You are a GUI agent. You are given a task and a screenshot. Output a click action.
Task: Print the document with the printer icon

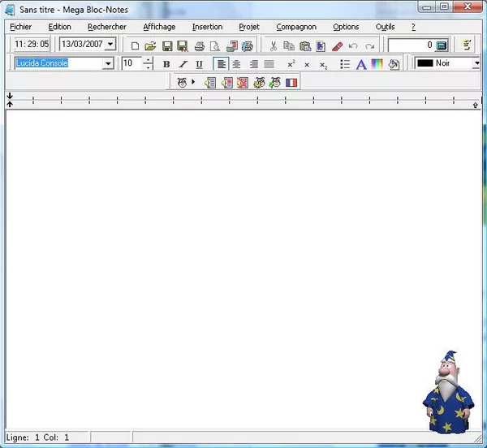pyautogui.click(x=200, y=46)
